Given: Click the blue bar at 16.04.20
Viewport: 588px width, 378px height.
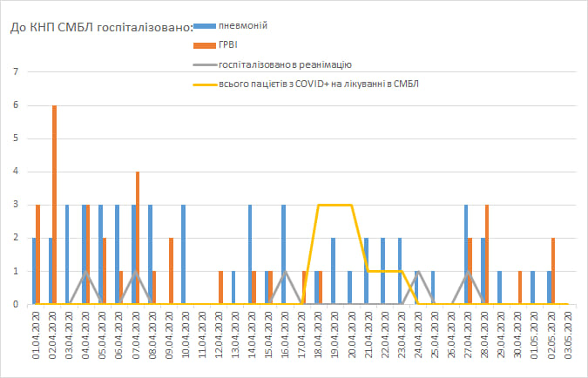Looking at the screenshot, I should [284, 254].
